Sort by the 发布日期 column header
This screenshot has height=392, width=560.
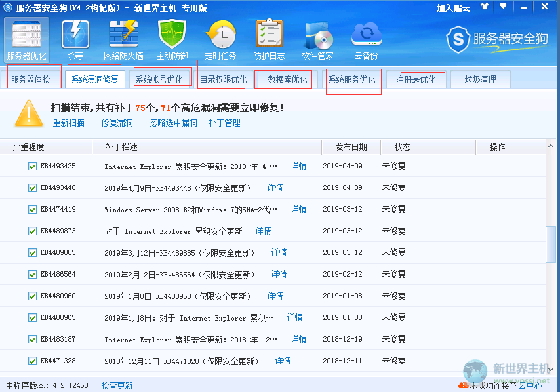pyautogui.click(x=351, y=147)
